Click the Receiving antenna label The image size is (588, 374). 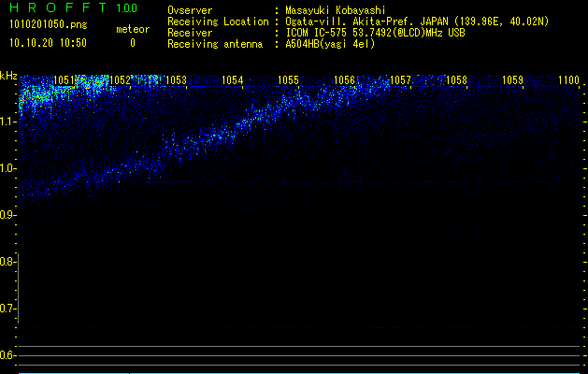215,44
